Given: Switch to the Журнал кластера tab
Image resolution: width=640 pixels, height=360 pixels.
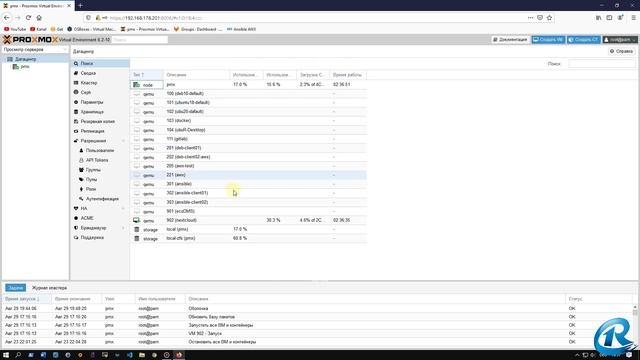Looking at the screenshot, I should coord(49,288).
